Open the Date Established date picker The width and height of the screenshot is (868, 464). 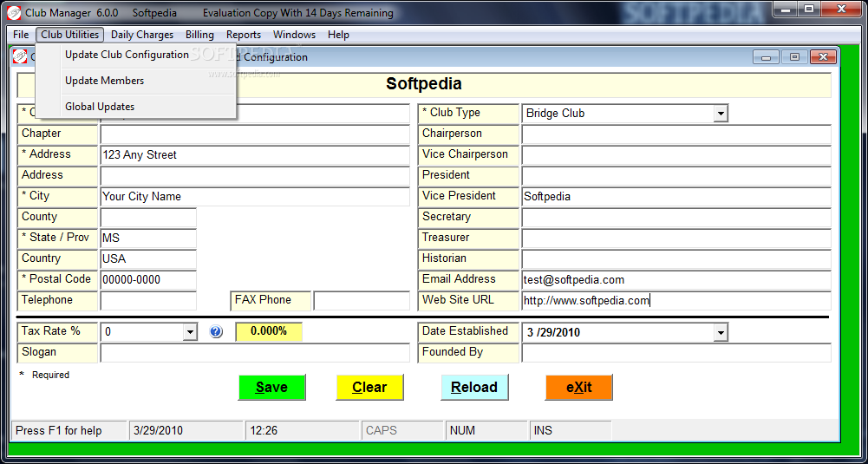pyautogui.click(x=720, y=332)
